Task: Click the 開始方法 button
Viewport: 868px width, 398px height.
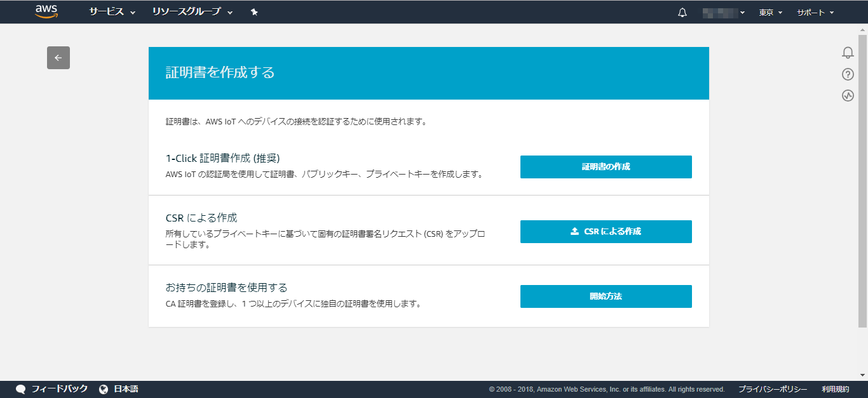Action: (x=606, y=296)
